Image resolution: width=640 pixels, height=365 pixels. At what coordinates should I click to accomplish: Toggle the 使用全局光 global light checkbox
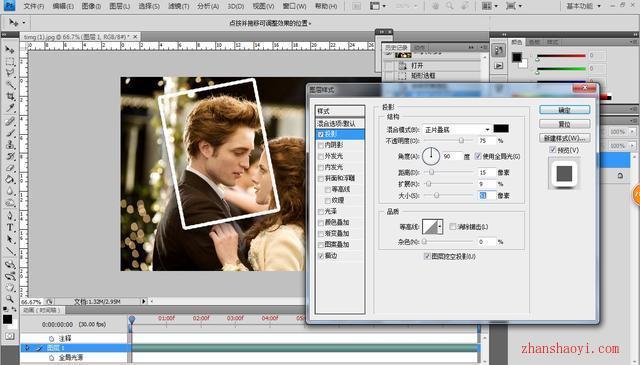click(478, 156)
